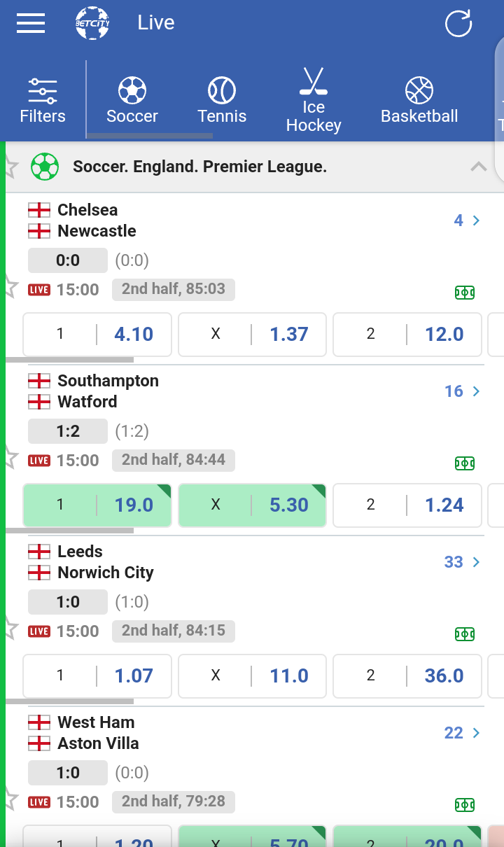
Task: Open the hamburger menu
Action: click(x=31, y=23)
